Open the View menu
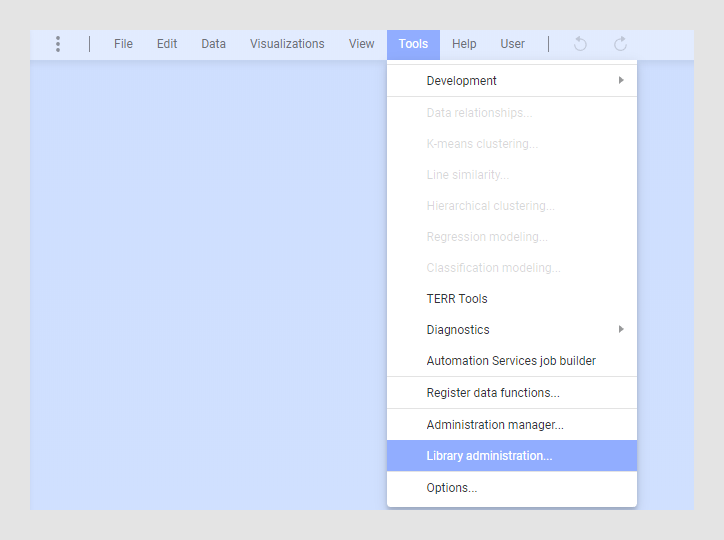 (x=362, y=44)
